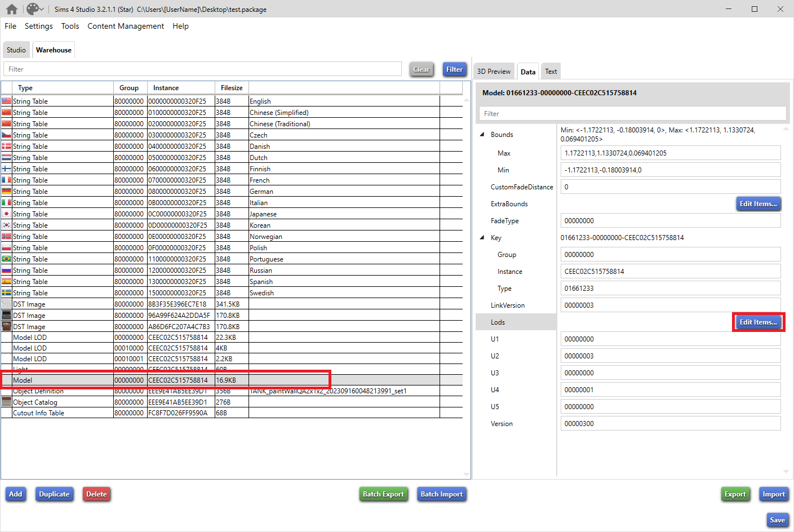Viewport: 794px width, 532px height.
Task: Open the Tools menu
Action: 70,26
